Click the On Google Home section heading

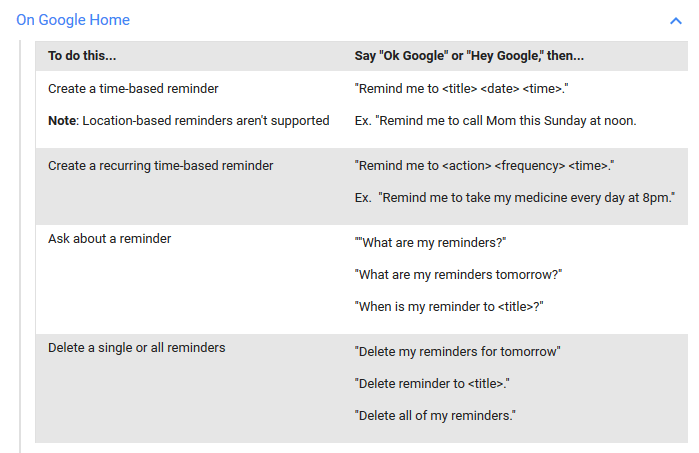tap(73, 20)
